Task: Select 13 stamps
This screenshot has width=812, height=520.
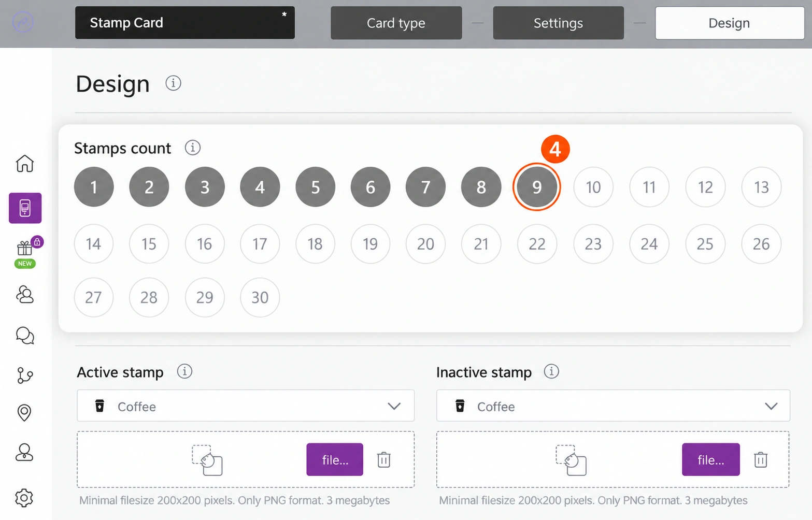Action: 761,187
